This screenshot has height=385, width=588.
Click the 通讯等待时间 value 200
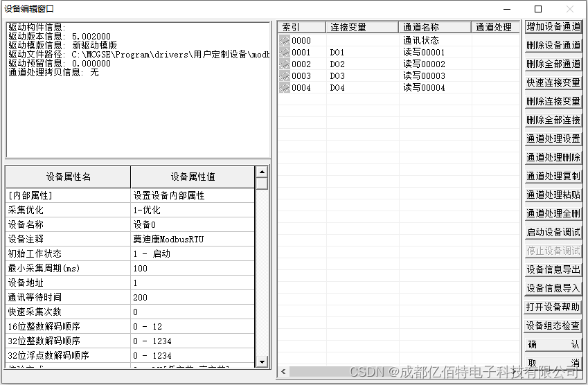[193, 297]
